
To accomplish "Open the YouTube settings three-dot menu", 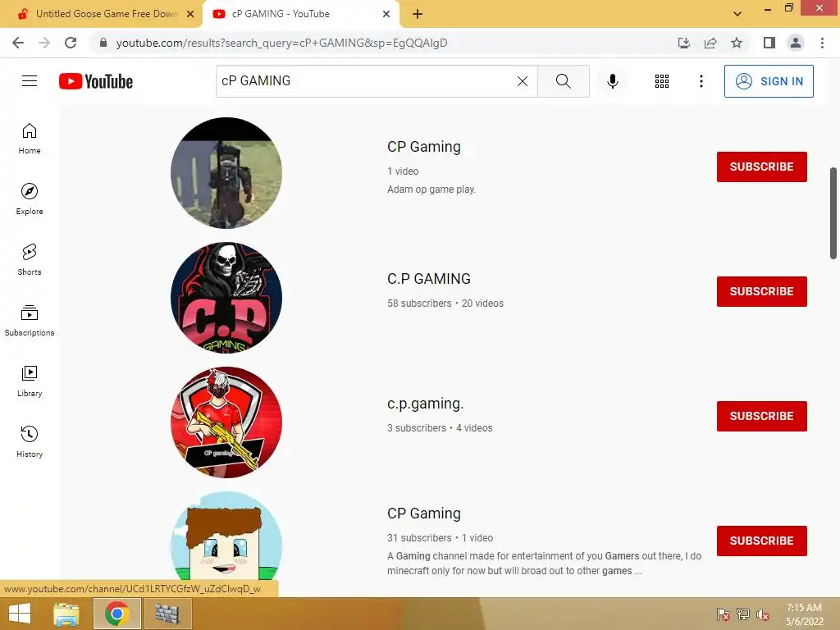I will 701,81.
